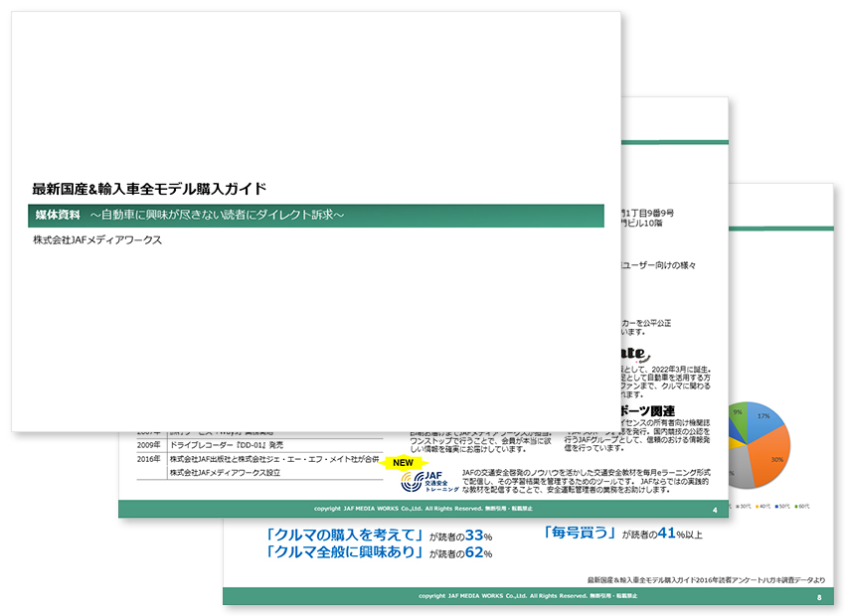Click the yellow NEW badge
Viewport: 845px width, 616px height.
(x=403, y=463)
